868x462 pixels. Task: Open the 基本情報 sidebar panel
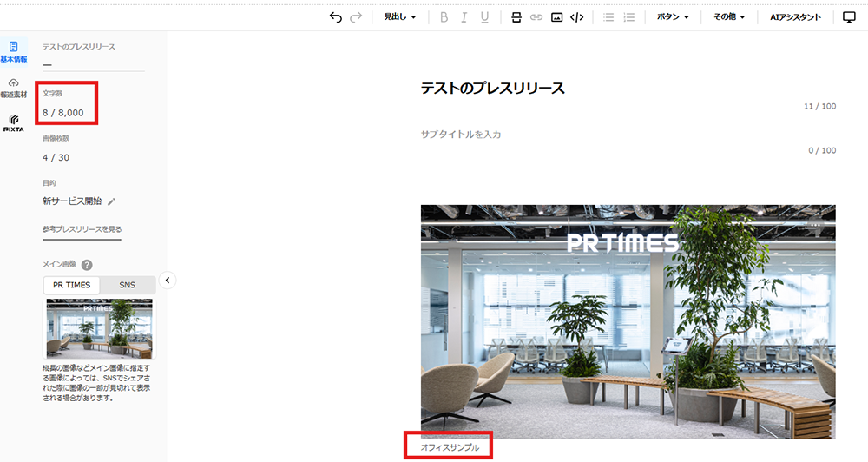[14, 51]
